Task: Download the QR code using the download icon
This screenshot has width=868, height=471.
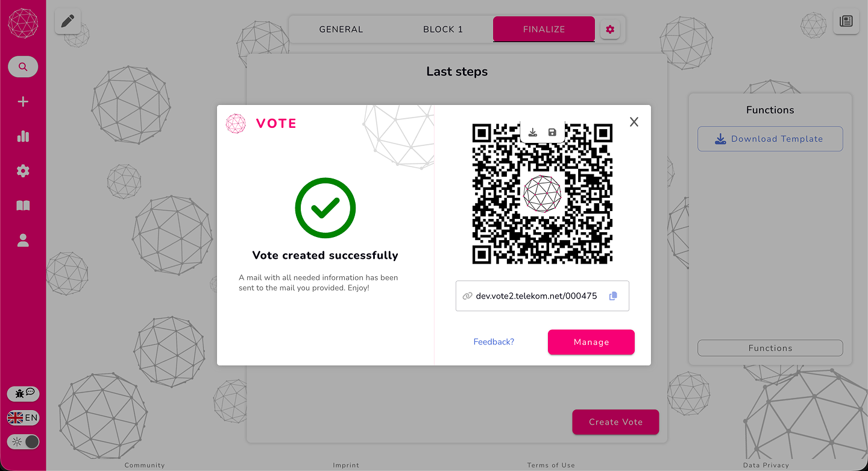Action: pyautogui.click(x=533, y=131)
